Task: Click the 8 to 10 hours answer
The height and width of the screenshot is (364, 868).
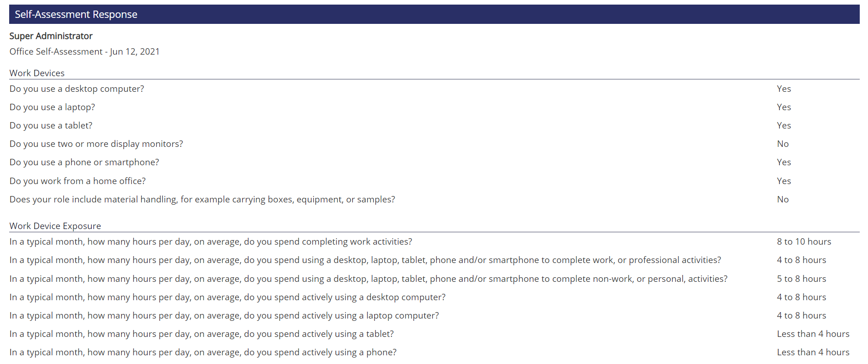Action: [x=804, y=241]
